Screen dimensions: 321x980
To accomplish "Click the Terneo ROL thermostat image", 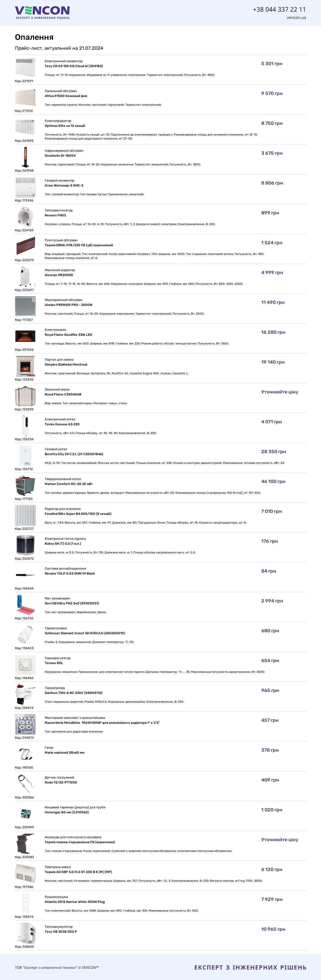I will click(25, 665).
